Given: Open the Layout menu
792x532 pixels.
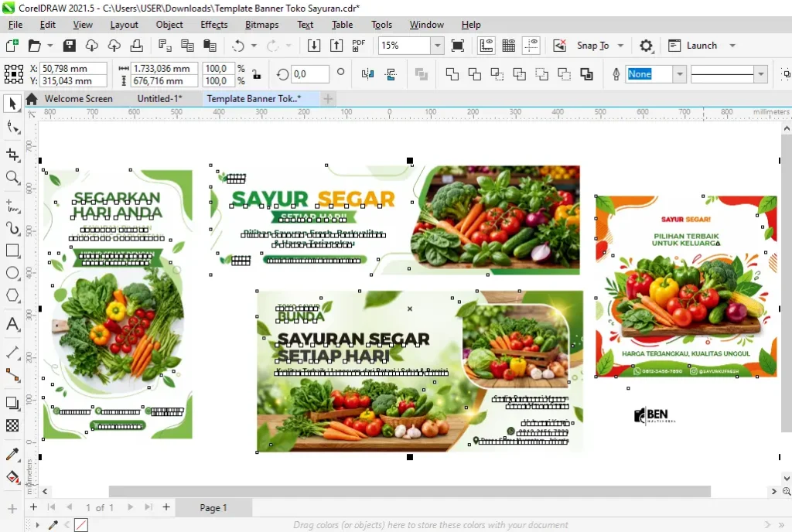Looking at the screenshot, I should point(124,25).
